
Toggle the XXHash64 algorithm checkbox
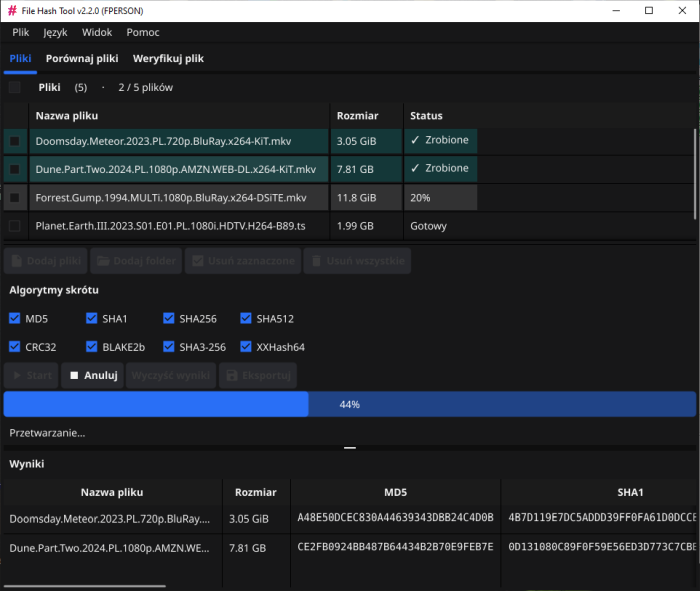pos(246,346)
